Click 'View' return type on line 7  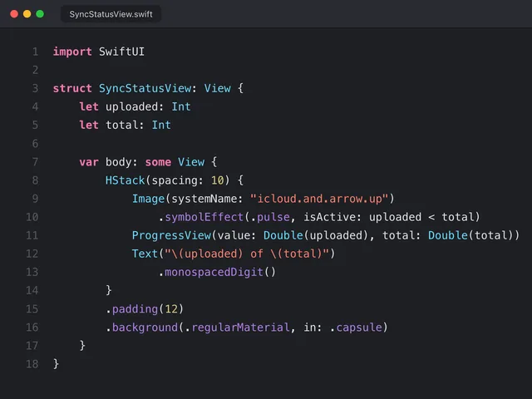(191, 162)
